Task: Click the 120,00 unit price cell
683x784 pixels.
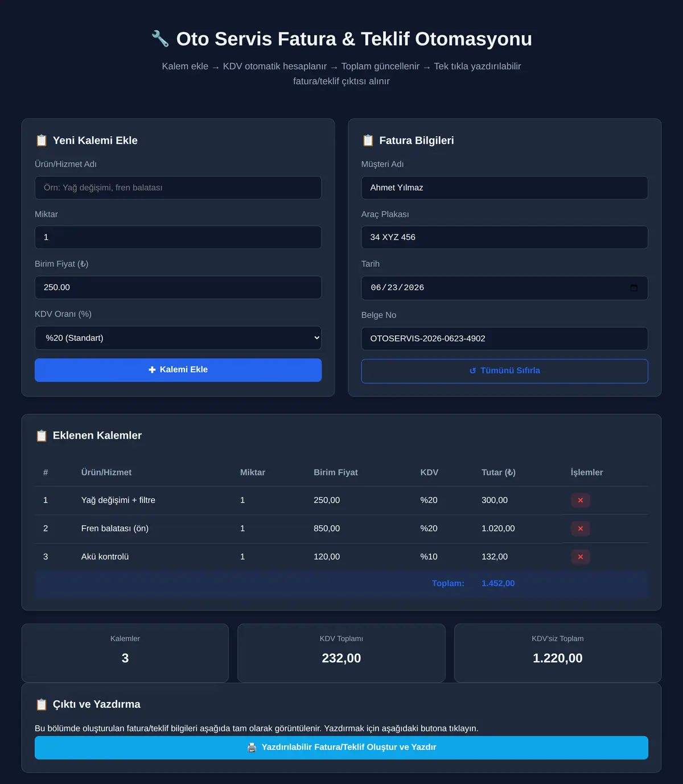Action: pos(327,556)
